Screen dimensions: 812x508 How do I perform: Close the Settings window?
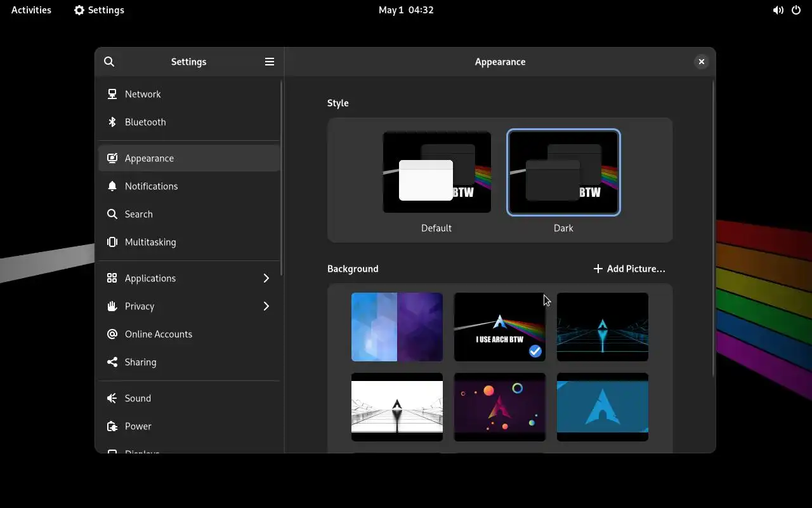pos(701,62)
